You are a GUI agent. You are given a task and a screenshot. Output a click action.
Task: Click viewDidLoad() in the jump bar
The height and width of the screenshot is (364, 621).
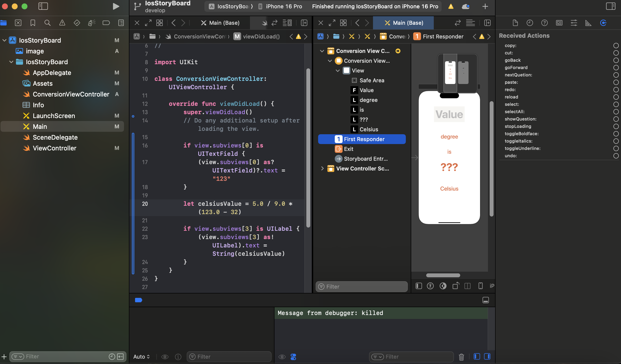coord(257,36)
